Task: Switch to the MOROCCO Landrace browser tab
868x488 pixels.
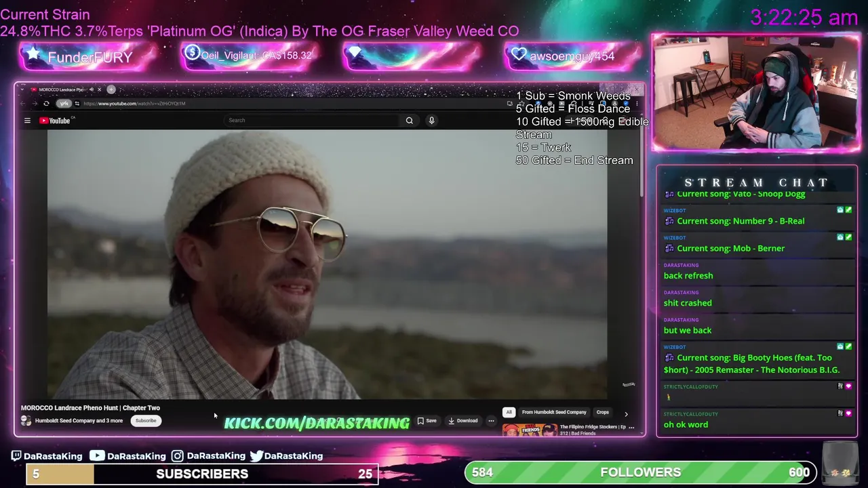Action: tap(65, 89)
